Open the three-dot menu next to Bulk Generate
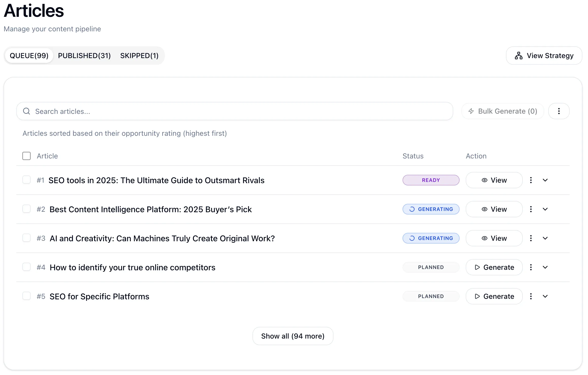Image resolution: width=588 pixels, height=375 pixels. pyautogui.click(x=559, y=111)
